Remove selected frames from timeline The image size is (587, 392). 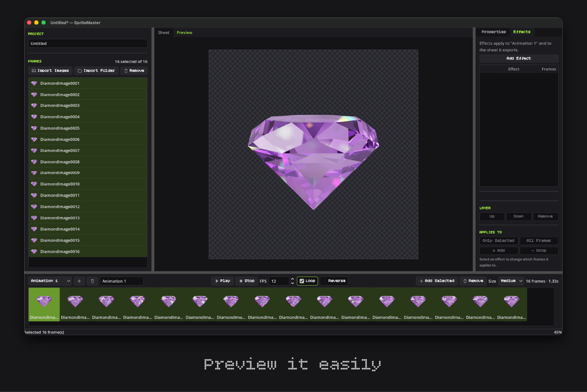click(x=473, y=281)
